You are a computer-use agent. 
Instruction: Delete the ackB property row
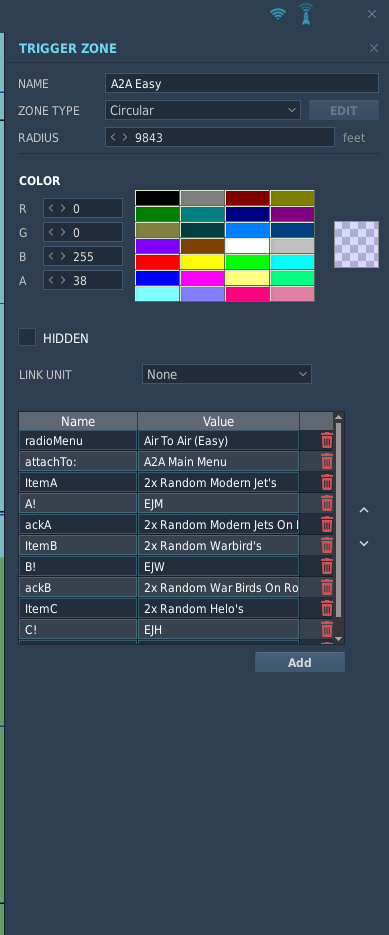[x=327, y=587]
